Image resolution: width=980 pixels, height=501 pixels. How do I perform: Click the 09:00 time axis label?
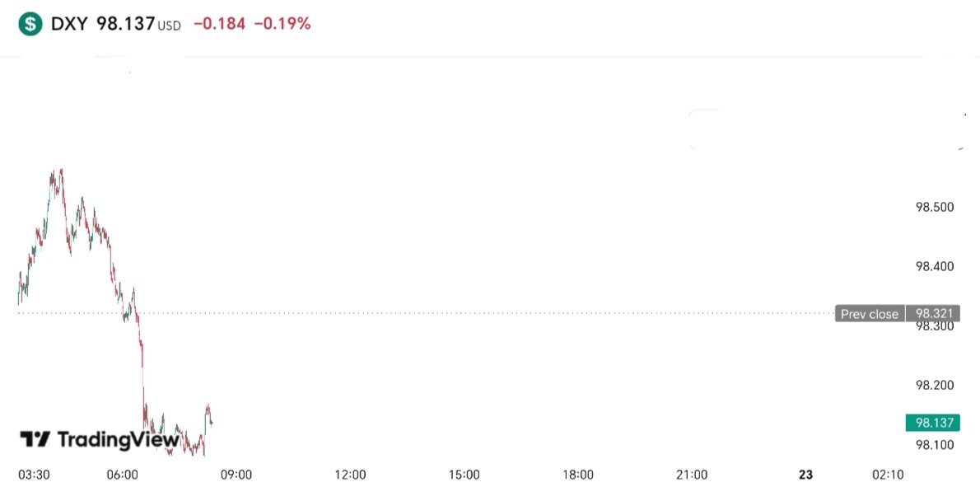click(x=236, y=475)
